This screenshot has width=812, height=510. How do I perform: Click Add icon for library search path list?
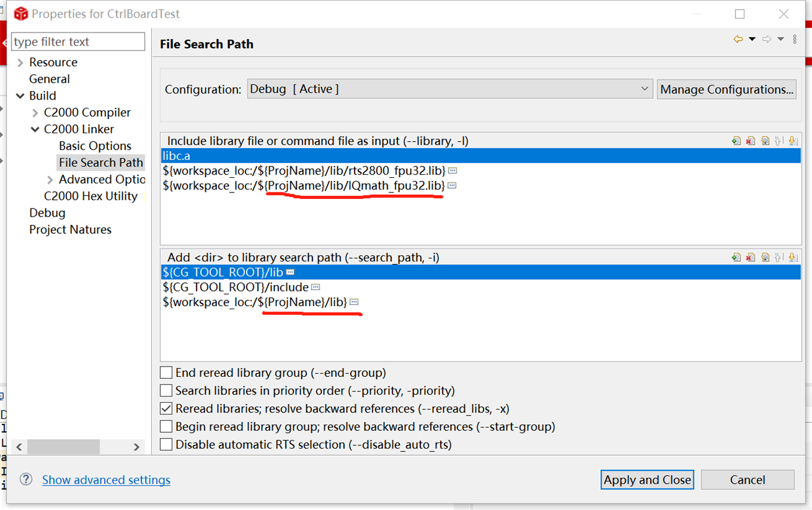737,258
